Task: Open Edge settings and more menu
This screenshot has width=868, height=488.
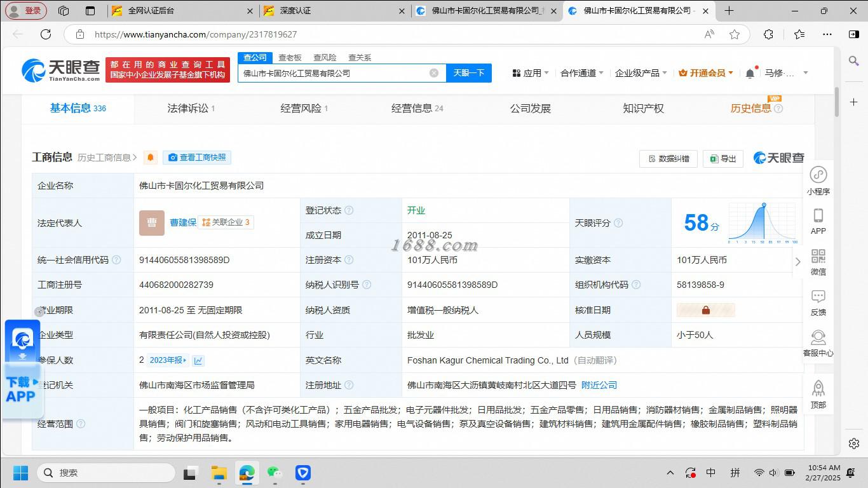Action: [827, 34]
